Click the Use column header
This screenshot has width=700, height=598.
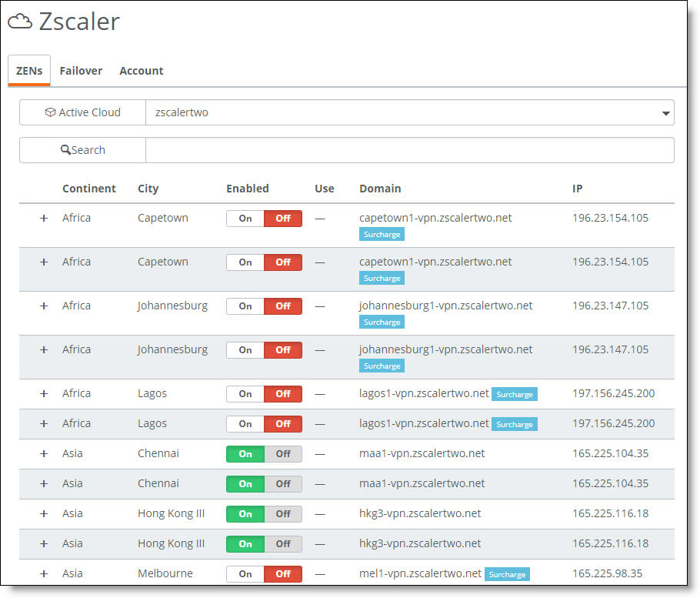[x=324, y=189]
